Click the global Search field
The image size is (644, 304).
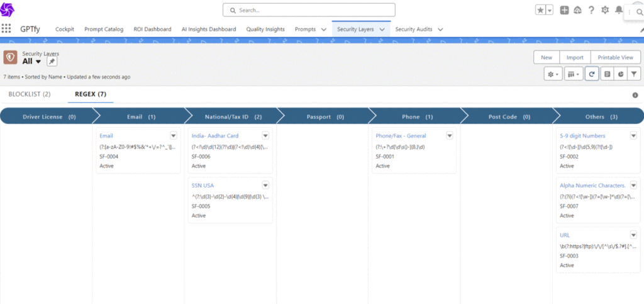click(309, 10)
